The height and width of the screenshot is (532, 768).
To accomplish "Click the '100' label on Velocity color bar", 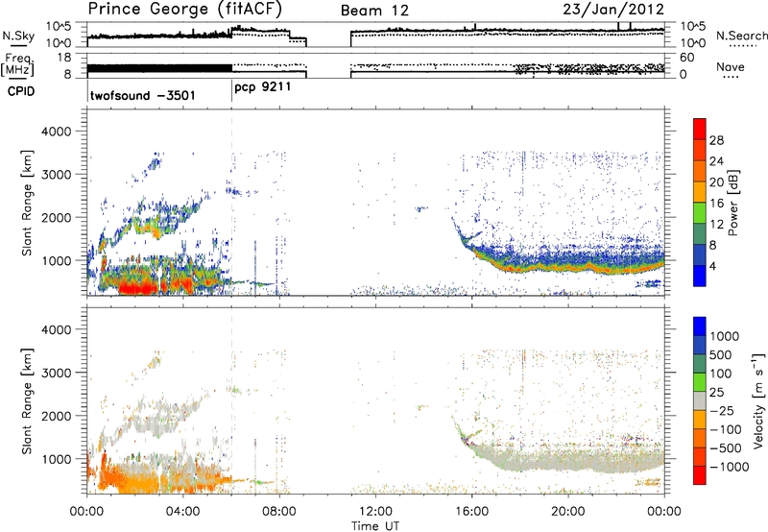I will coord(720,374).
